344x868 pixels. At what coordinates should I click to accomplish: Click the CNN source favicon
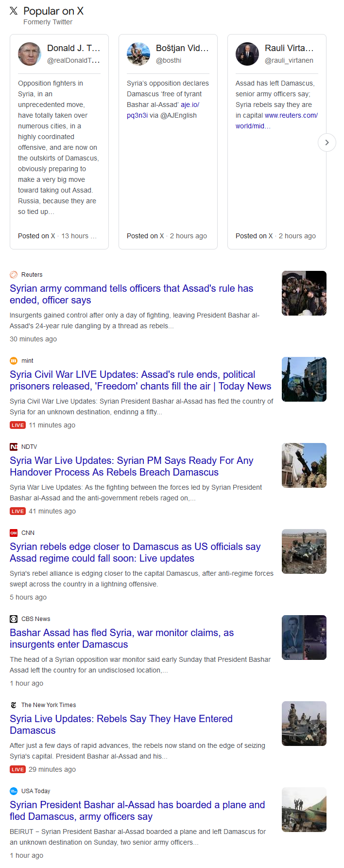(14, 533)
